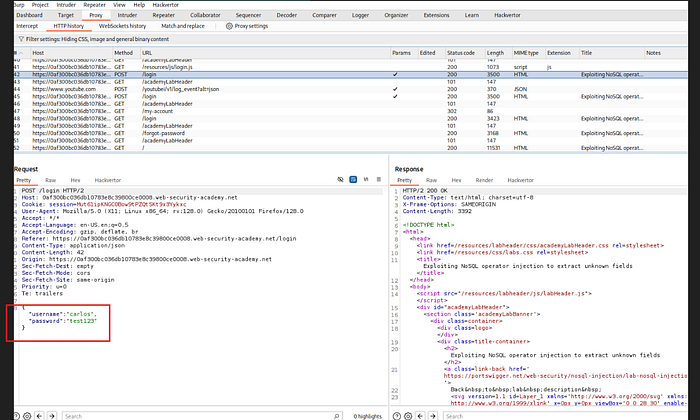Click the filter settings bar text
This screenshot has width=700, height=420.
(97, 39)
